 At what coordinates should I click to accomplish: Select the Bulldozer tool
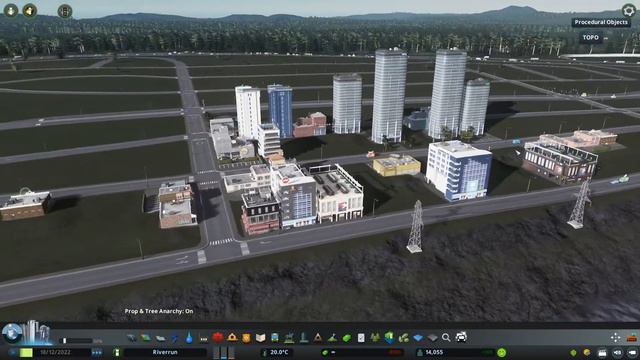(632, 338)
